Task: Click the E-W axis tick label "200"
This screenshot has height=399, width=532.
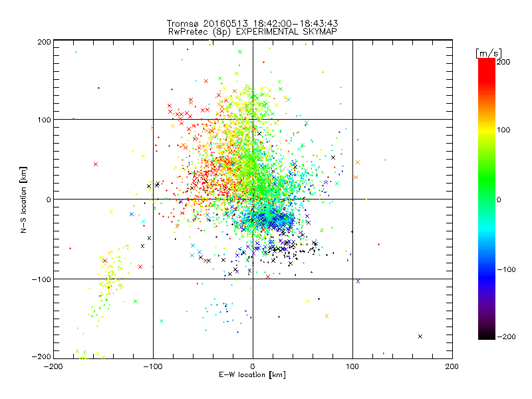Action: click(x=452, y=366)
